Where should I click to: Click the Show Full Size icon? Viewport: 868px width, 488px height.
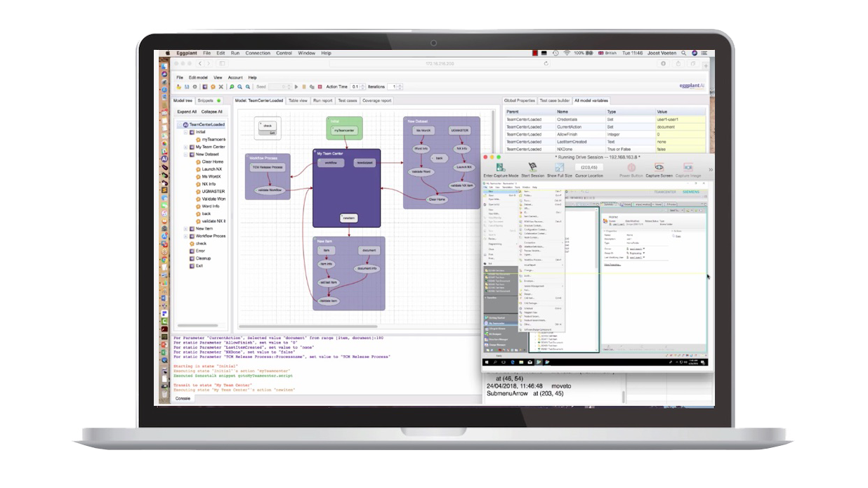560,167
